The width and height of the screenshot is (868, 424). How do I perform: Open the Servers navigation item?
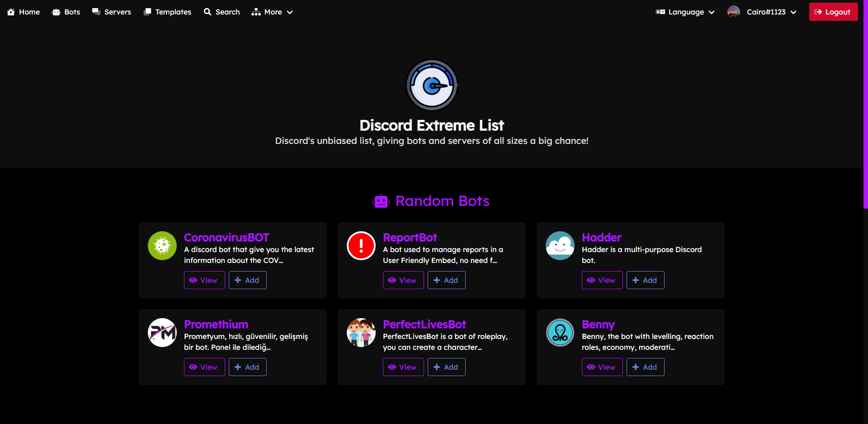(112, 12)
